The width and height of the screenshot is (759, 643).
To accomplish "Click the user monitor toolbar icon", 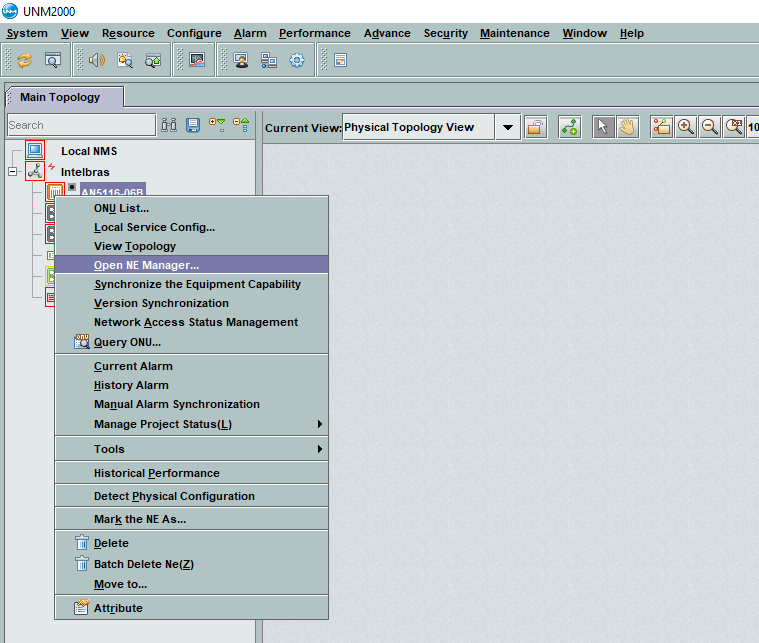I will tap(241, 60).
